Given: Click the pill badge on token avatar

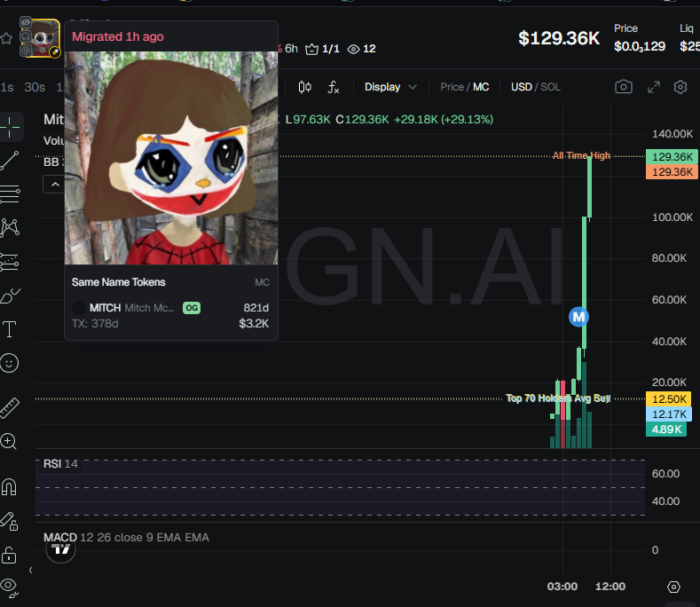Looking at the screenshot, I should 54,52.
